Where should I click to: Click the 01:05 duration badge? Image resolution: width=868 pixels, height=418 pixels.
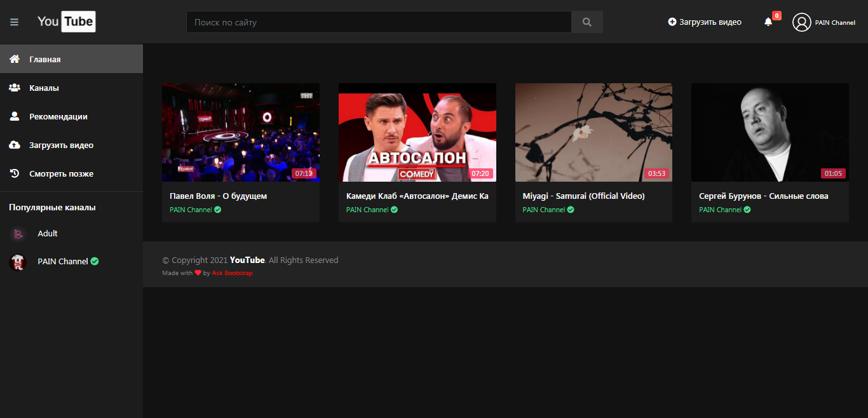point(833,173)
